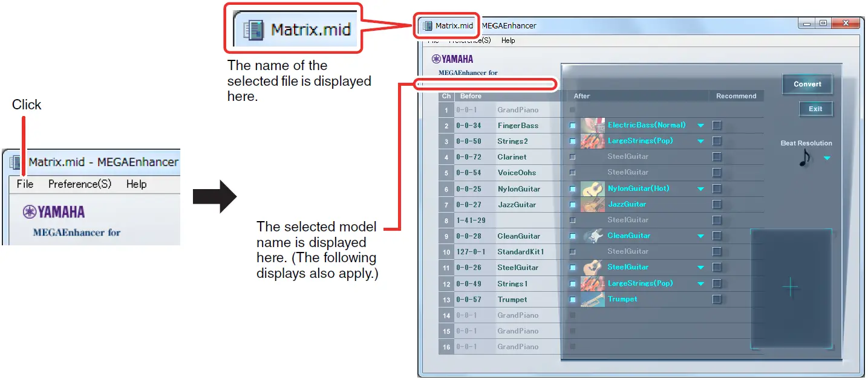Click the Yamaha logo in the main MEGAEnhancer window
Screen dimensions: 868x380
point(452,59)
